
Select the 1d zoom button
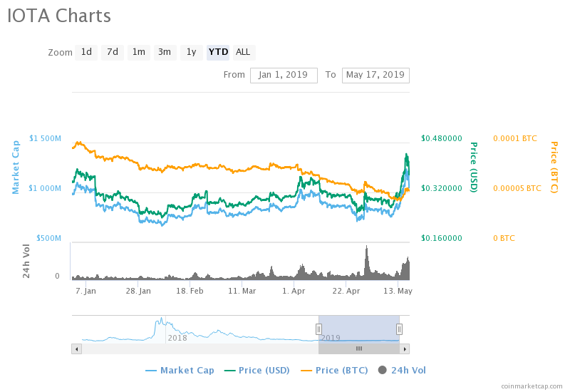pyautogui.click(x=86, y=52)
